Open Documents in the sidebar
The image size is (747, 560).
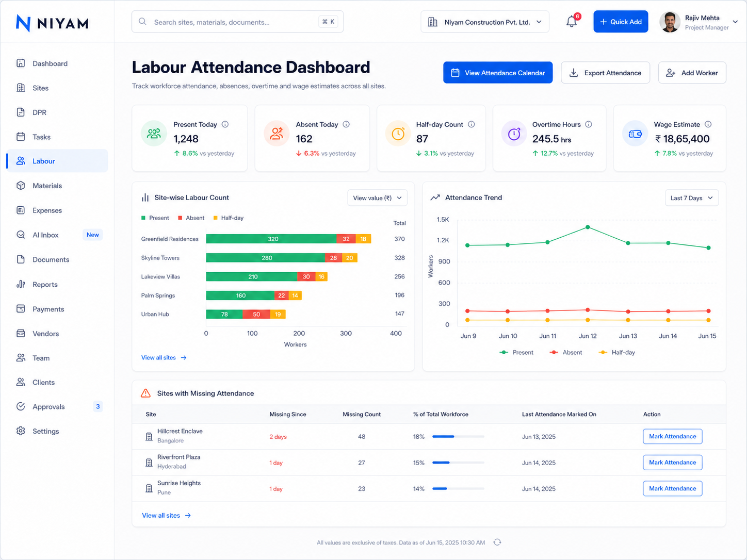click(x=57, y=259)
